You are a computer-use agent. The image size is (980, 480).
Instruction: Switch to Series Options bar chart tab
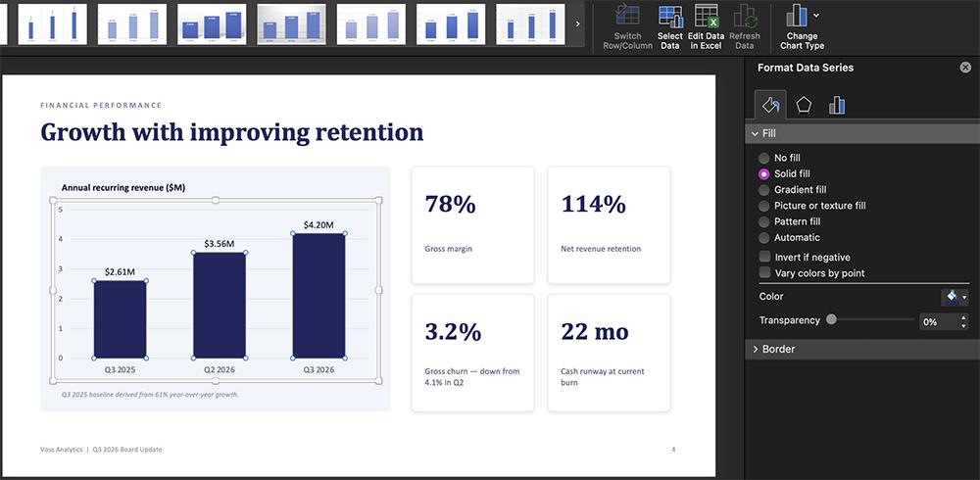point(837,105)
